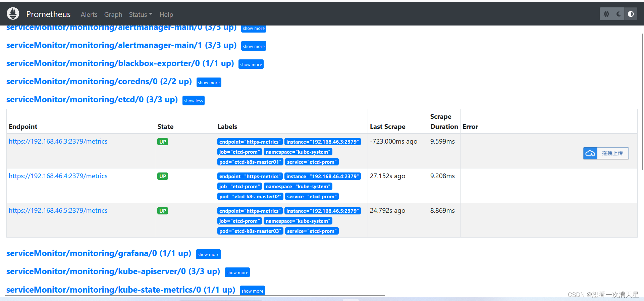The image size is (644, 301).
Task: Click endpoint="https-metrics" label in master01 row
Action: pyautogui.click(x=250, y=142)
